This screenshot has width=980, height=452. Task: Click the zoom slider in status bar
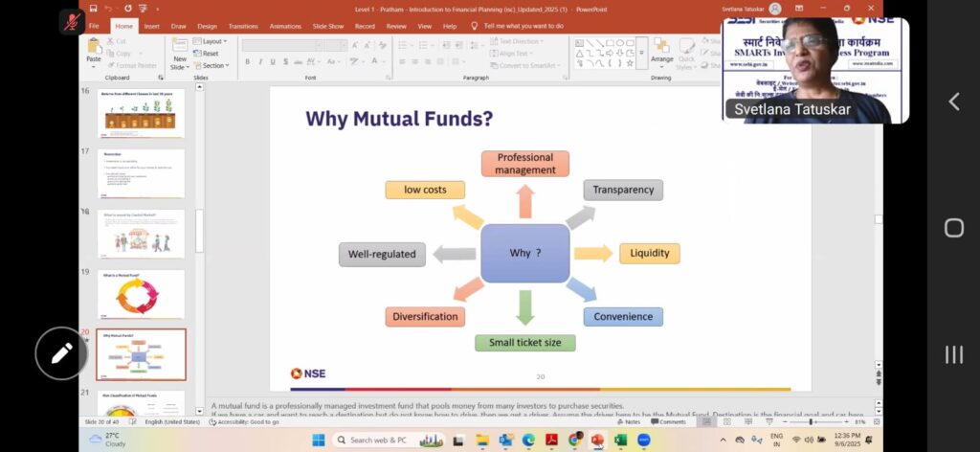tap(811, 421)
